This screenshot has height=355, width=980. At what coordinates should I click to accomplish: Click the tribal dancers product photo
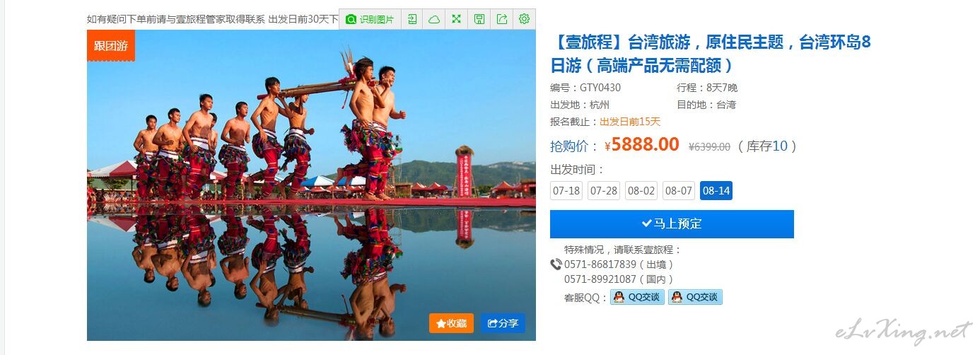[311, 185]
